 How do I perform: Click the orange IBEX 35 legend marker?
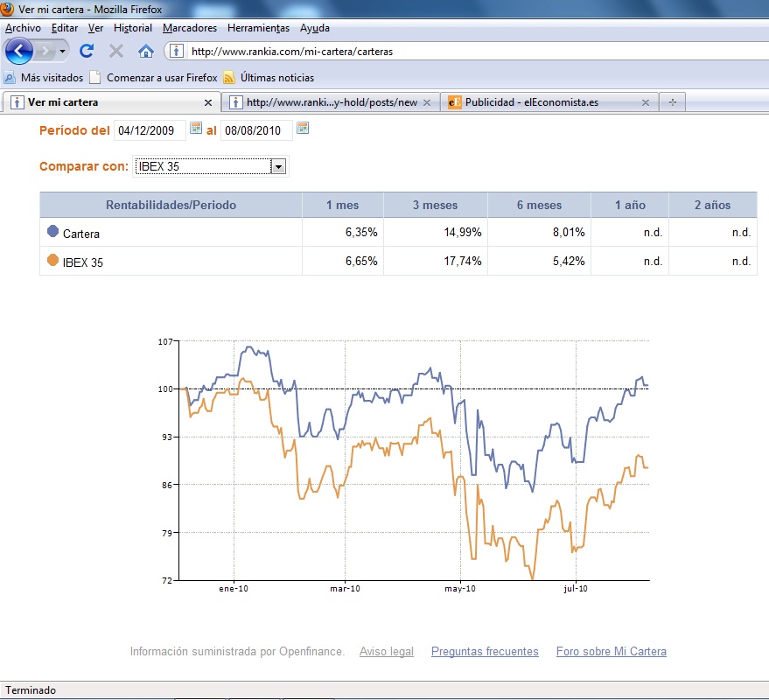point(52,260)
